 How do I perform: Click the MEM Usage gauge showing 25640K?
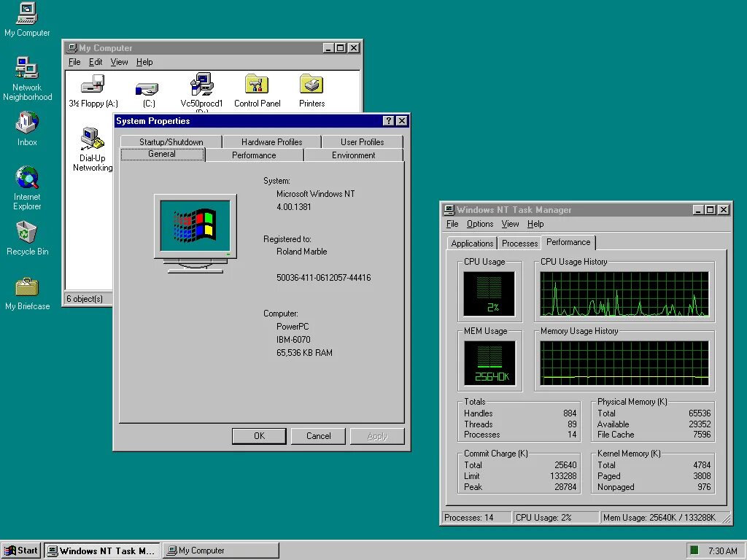pos(489,363)
